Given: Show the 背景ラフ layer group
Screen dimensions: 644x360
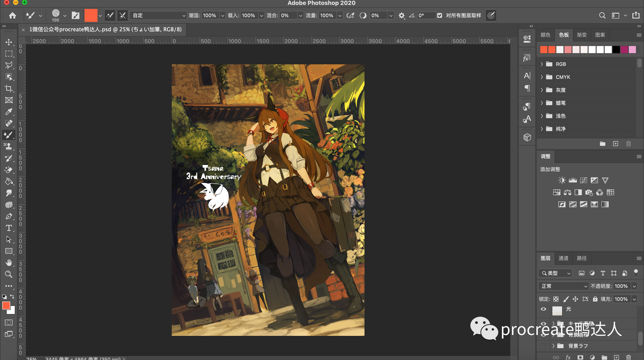Looking at the screenshot, I should [543, 346].
